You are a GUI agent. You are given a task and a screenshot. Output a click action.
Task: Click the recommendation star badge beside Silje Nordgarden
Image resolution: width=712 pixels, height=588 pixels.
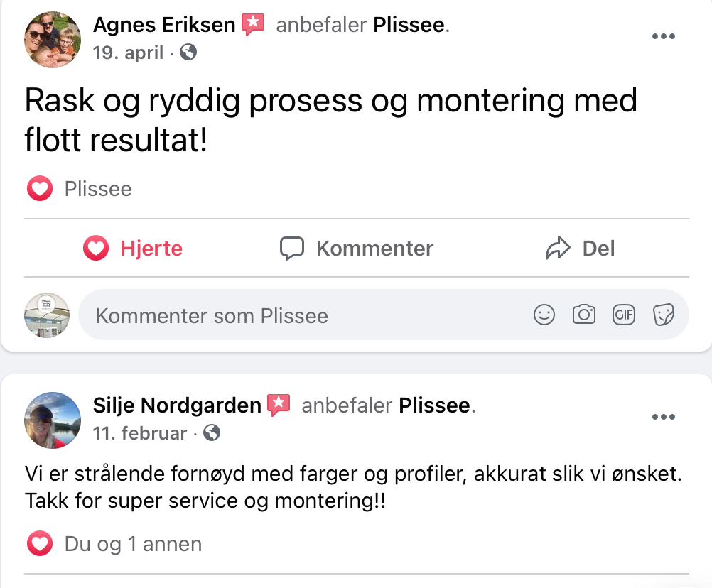coord(279,405)
